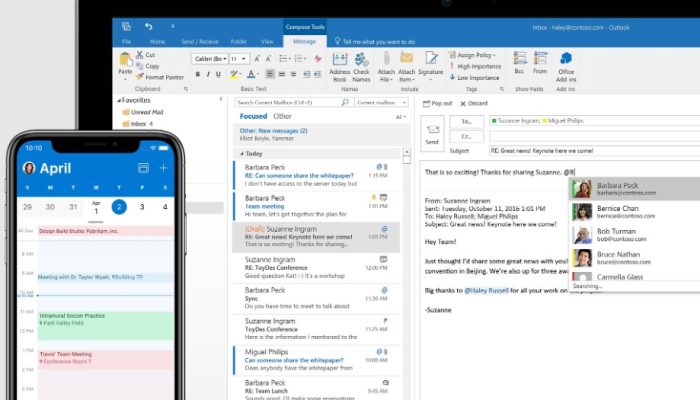700x400 pixels.
Task: Click the Cut scissors icon
Action: click(140, 54)
